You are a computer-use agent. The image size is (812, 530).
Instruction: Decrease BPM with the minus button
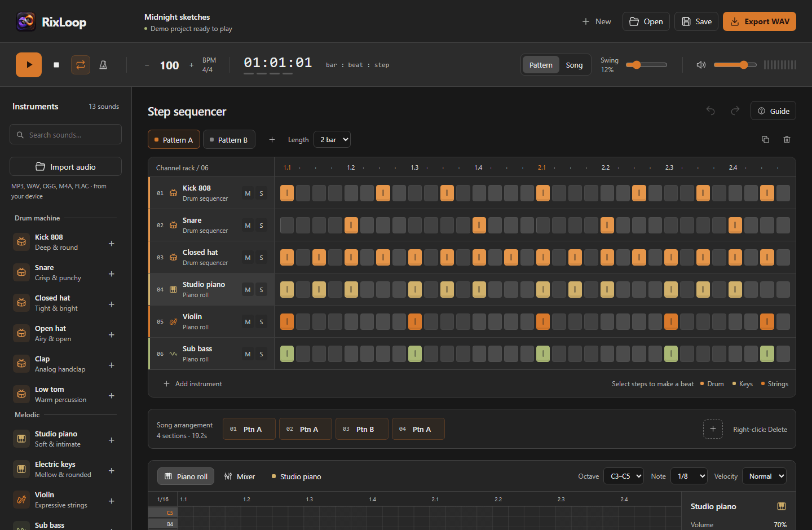147,65
